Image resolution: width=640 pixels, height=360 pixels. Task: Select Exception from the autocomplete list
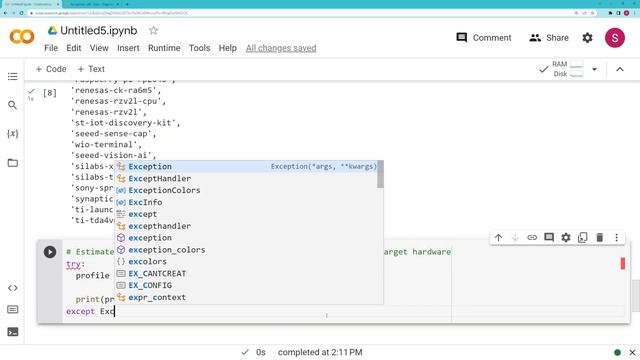[246, 167]
